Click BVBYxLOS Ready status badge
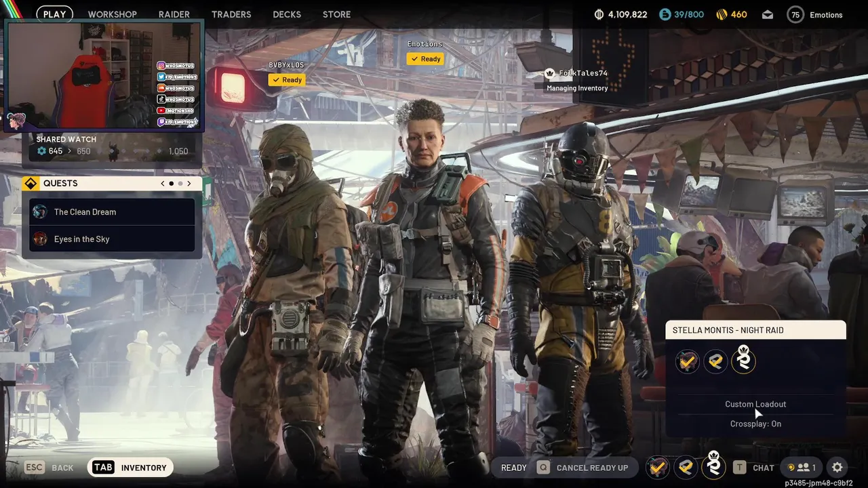This screenshot has height=488, width=868. [286, 80]
